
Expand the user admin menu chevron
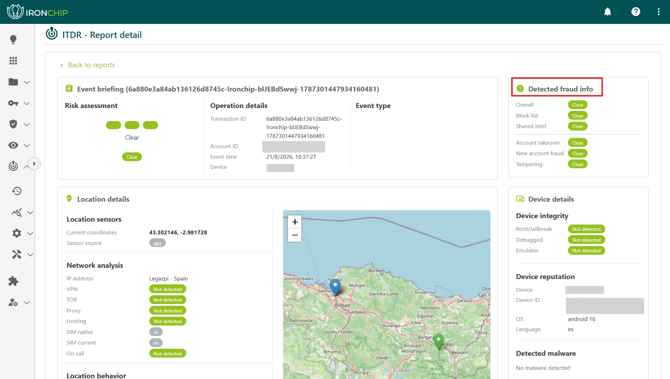pos(27,303)
